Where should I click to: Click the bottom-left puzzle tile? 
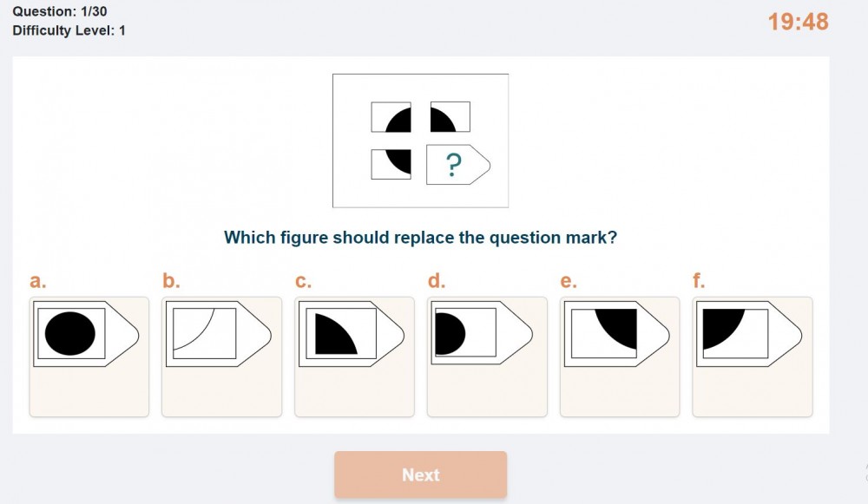coord(391,164)
